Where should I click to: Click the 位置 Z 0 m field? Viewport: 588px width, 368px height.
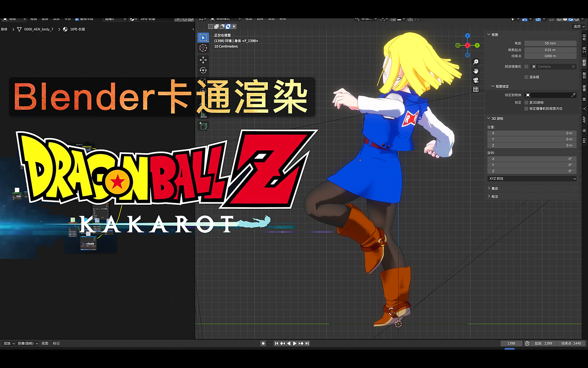tap(531, 145)
